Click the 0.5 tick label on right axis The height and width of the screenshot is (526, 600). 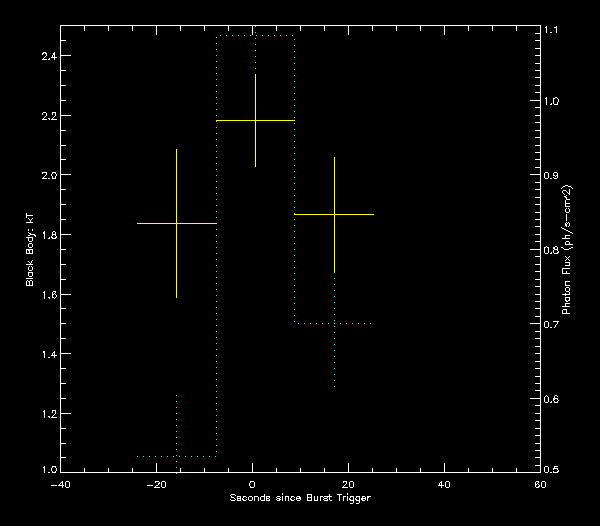[551, 470]
